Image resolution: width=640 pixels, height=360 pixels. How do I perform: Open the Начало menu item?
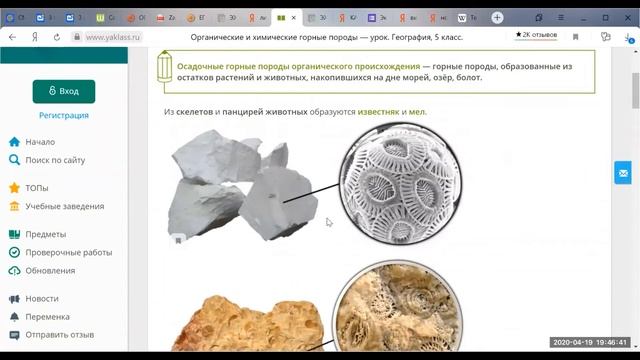pos(40,142)
